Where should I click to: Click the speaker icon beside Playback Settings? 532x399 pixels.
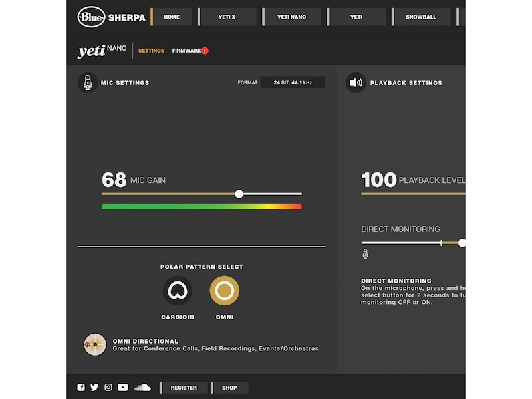point(356,83)
